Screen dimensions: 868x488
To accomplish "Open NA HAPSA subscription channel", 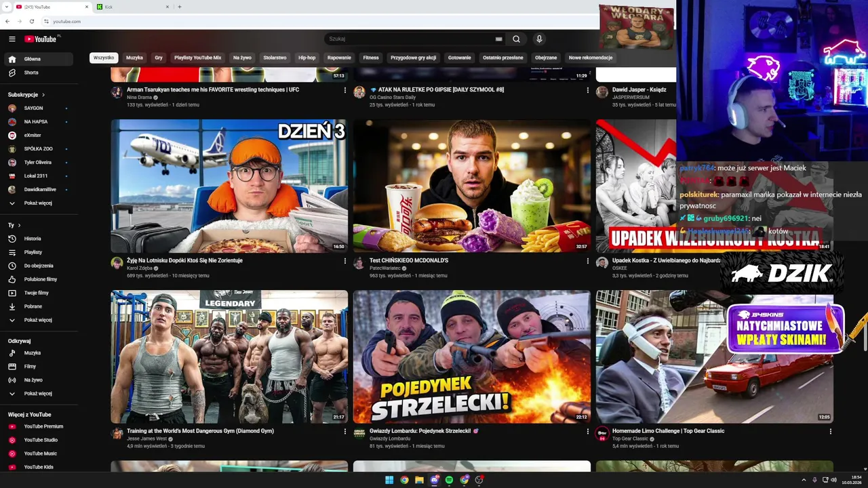I will 40,122.
